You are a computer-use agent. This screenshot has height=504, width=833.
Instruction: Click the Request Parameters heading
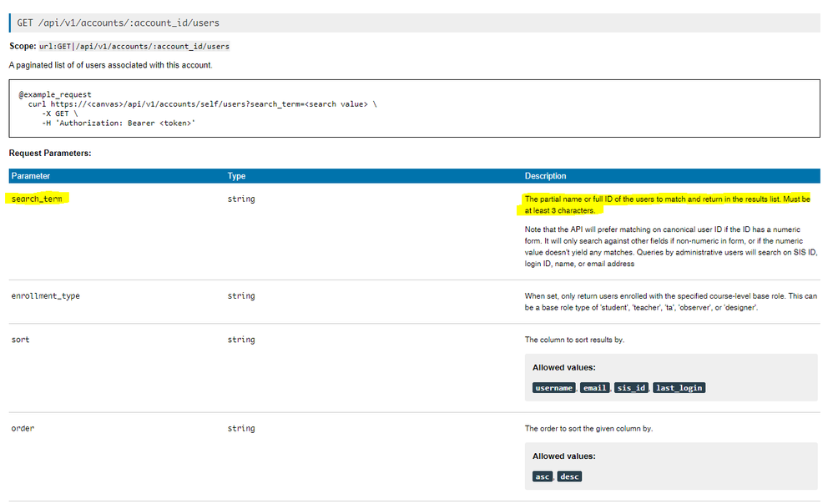[49, 154]
